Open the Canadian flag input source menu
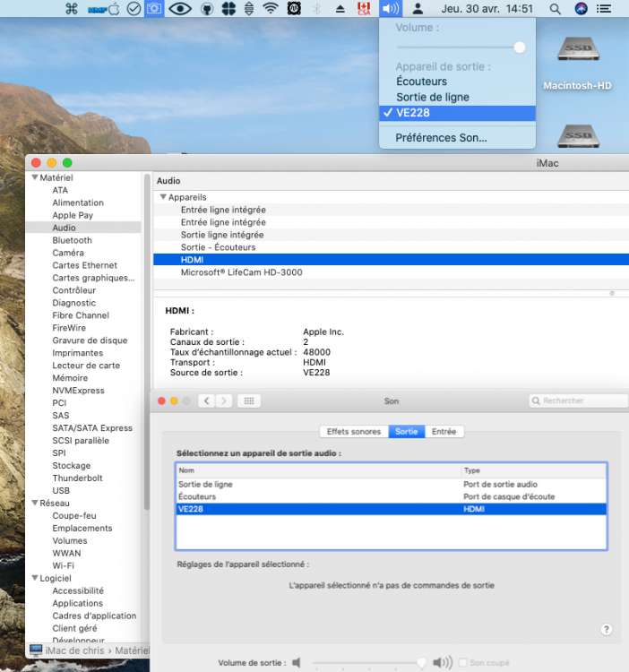This screenshot has height=672, width=629. pos(364,9)
